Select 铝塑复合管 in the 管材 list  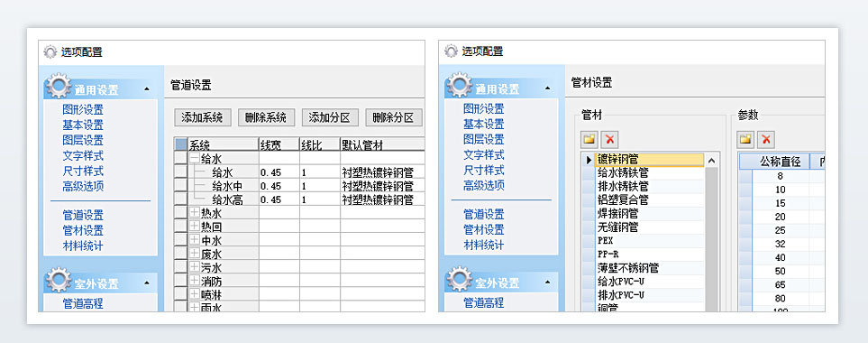(x=649, y=200)
